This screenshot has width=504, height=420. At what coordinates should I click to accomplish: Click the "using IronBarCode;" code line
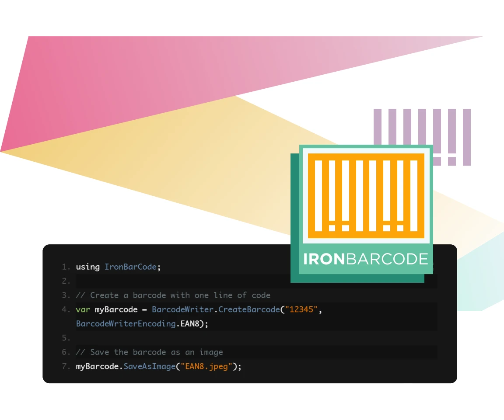118,267
